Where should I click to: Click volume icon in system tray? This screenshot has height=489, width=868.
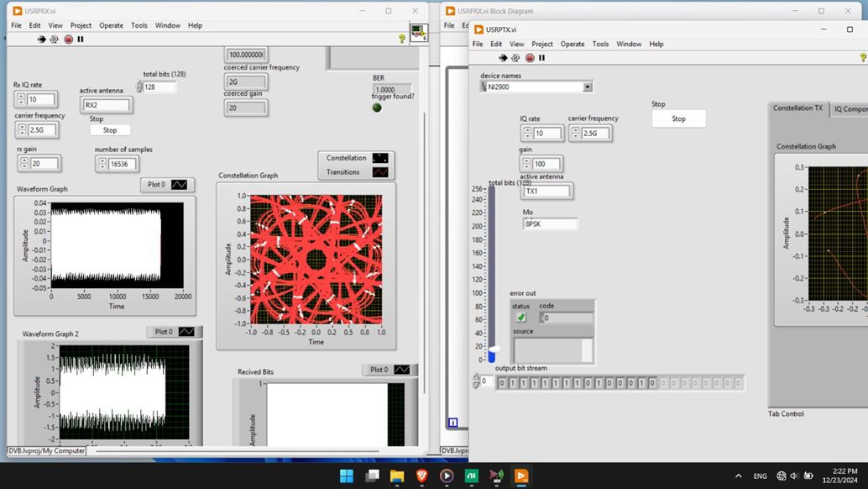(794, 476)
